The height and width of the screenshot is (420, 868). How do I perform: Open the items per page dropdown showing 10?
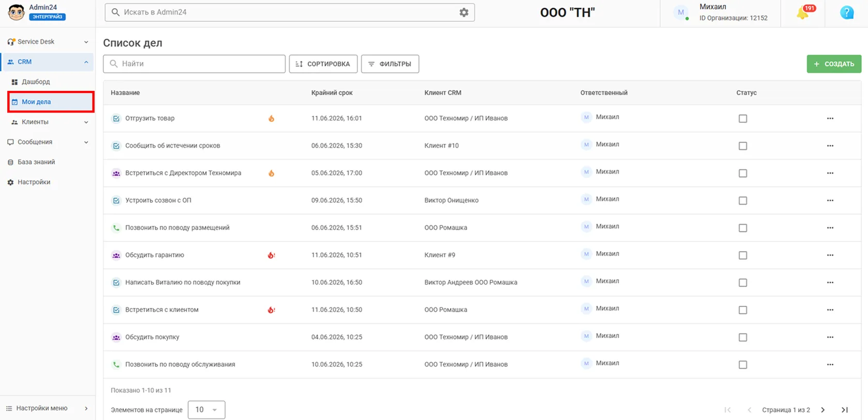pos(206,410)
